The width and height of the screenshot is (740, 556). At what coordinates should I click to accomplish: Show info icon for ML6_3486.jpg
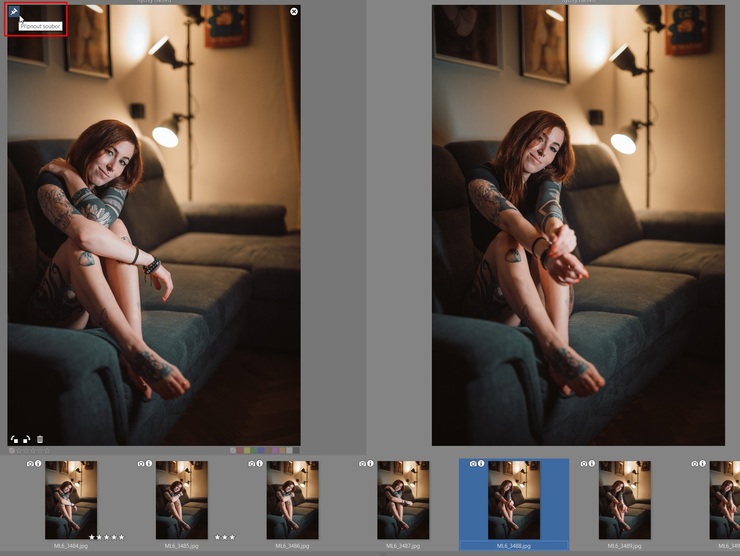point(260,463)
